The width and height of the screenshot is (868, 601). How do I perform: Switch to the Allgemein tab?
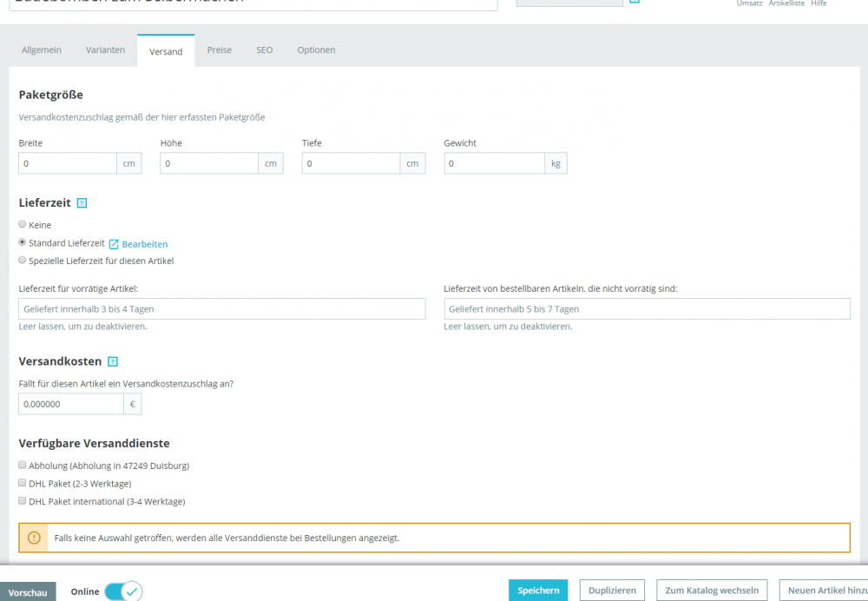[42, 50]
